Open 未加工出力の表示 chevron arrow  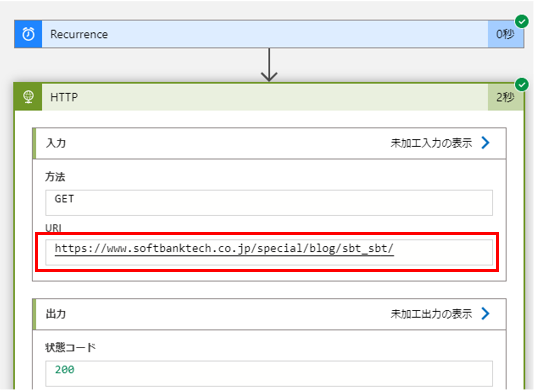click(x=485, y=313)
